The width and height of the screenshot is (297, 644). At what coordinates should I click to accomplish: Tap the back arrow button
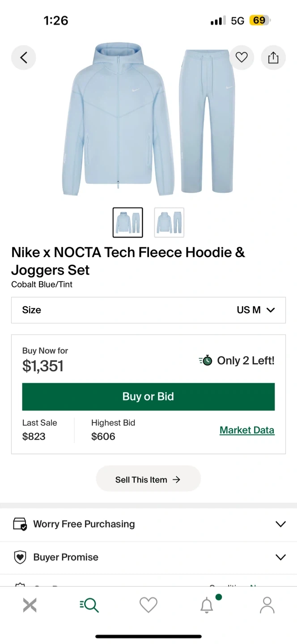point(24,58)
